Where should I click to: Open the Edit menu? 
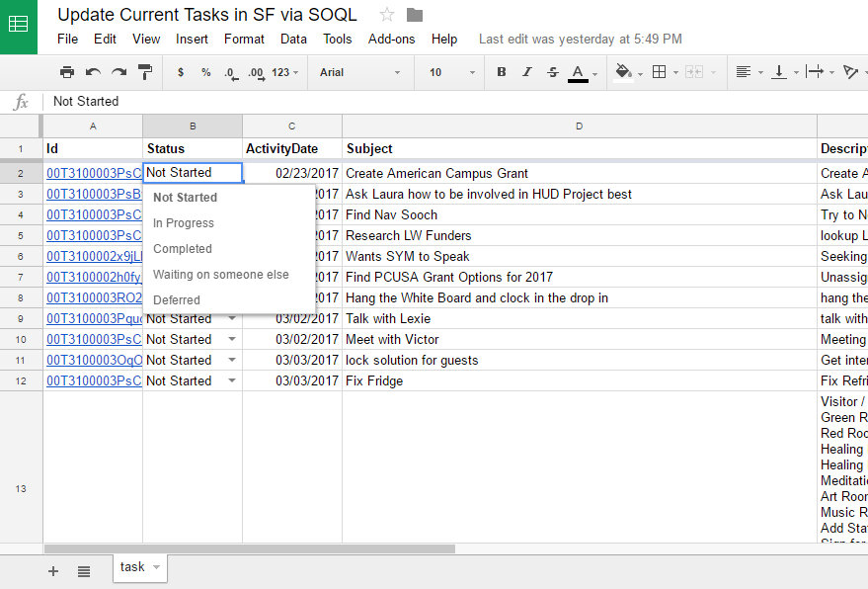(x=105, y=39)
